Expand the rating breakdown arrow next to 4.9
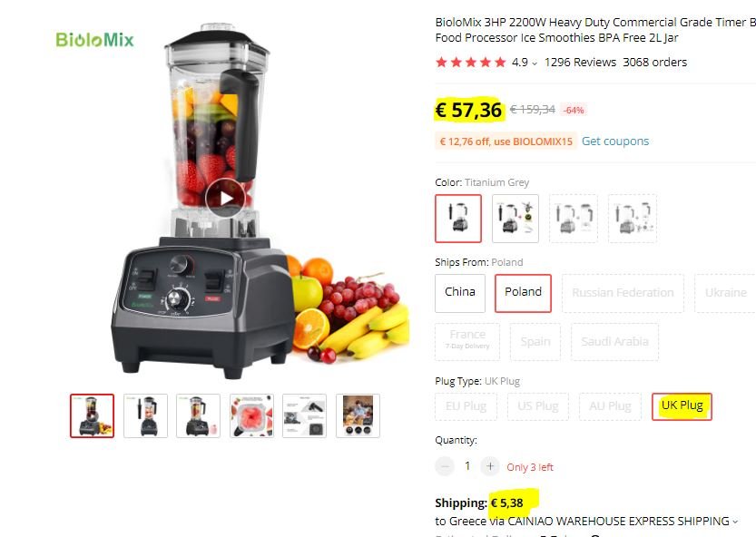This screenshot has height=537, width=756. click(x=535, y=63)
